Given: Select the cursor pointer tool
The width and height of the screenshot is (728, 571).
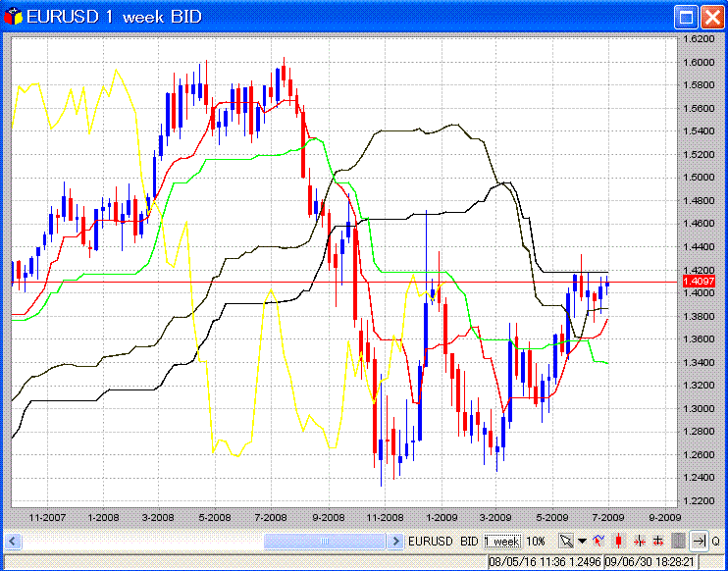Looking at the screenshot, I should pyautogui.click(x=566, y=541).
